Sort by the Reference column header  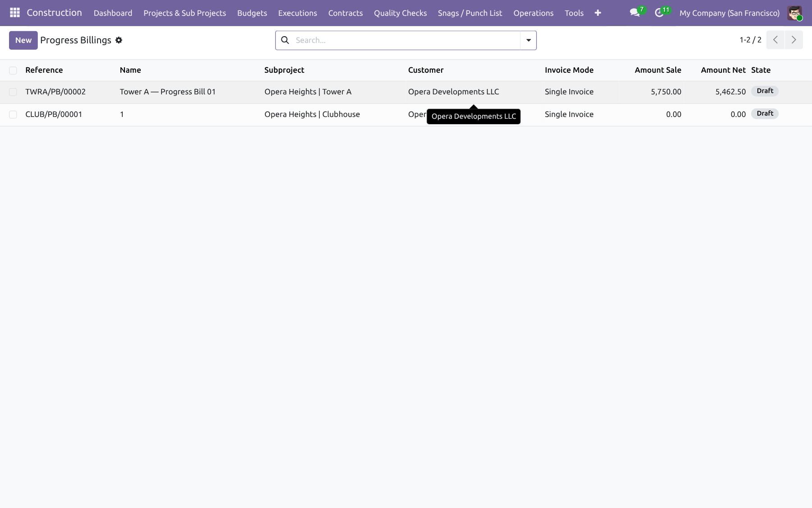[x=44, y=70]
